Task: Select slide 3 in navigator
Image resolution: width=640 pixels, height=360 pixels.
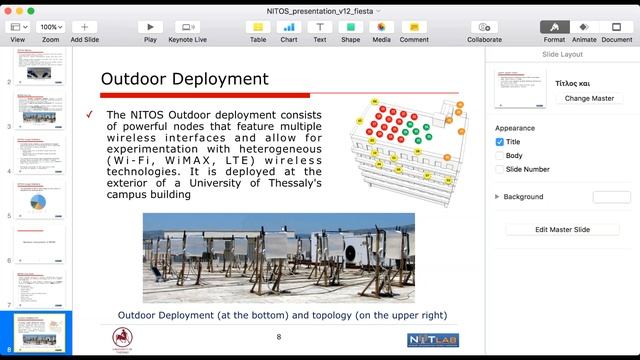Action: tap(40, 111)
